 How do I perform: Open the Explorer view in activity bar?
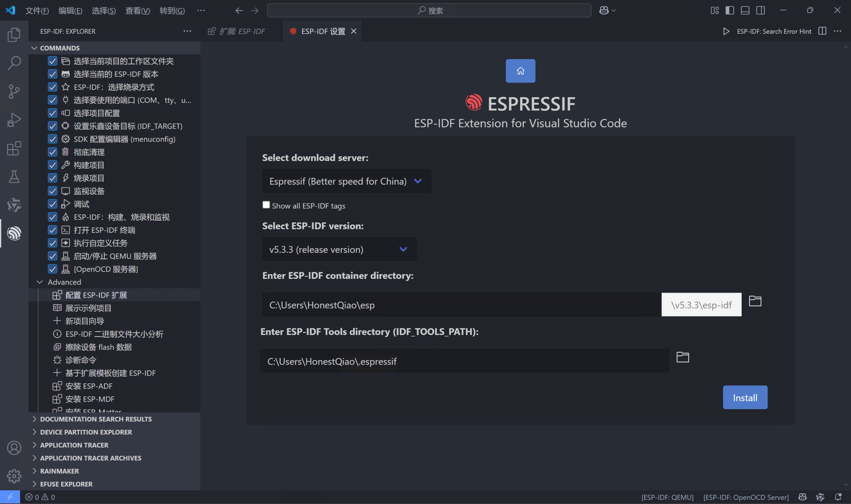(14, 35)
